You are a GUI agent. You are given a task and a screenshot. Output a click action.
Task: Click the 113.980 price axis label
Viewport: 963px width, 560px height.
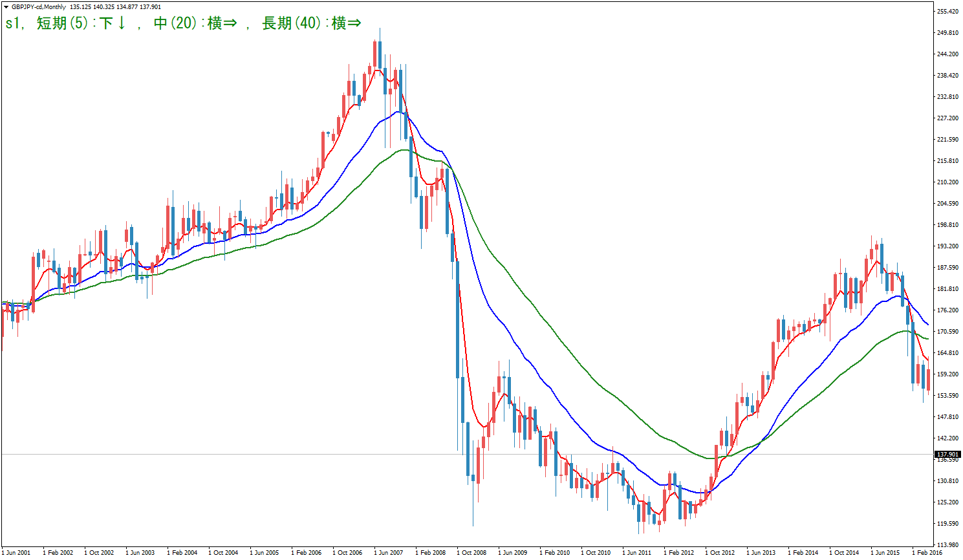tap(947, 545)
